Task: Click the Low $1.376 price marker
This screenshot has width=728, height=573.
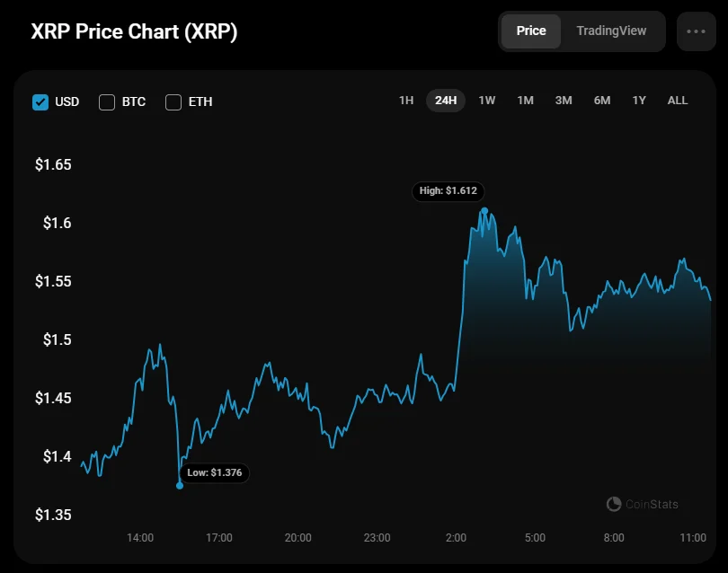Action: coord(214,472)
